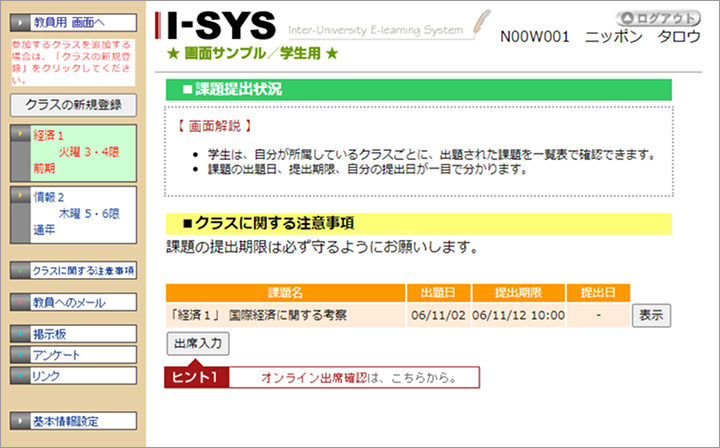Click the arrow icon beside 教員用 画面へ
This screenshot has height=448, width=720.
(20, 22)
